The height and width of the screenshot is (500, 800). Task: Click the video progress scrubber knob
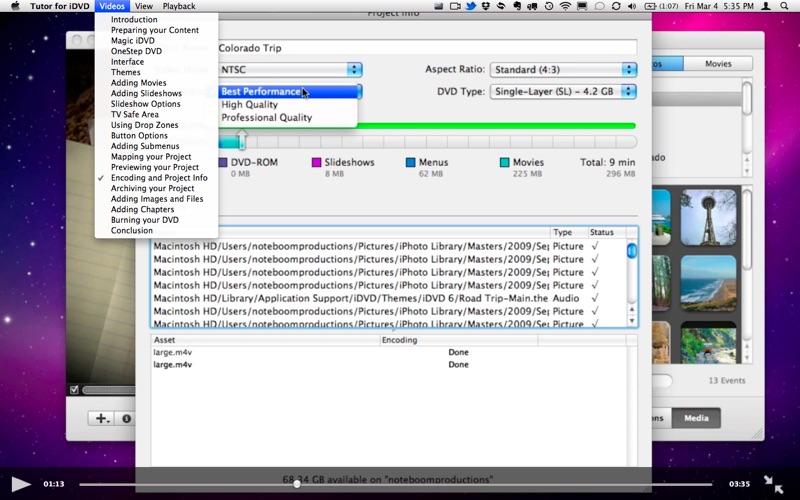click(x=297, y=484)
